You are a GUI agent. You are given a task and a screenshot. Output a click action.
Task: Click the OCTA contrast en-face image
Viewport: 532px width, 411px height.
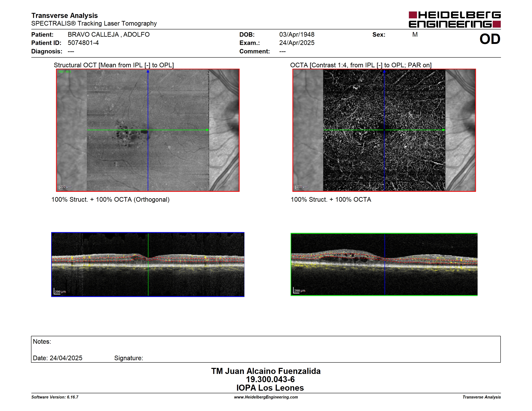tap(384, 130)
